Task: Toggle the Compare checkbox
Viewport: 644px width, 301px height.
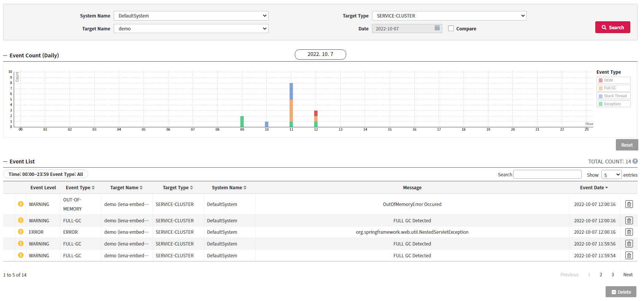Action: pos(451,29)
